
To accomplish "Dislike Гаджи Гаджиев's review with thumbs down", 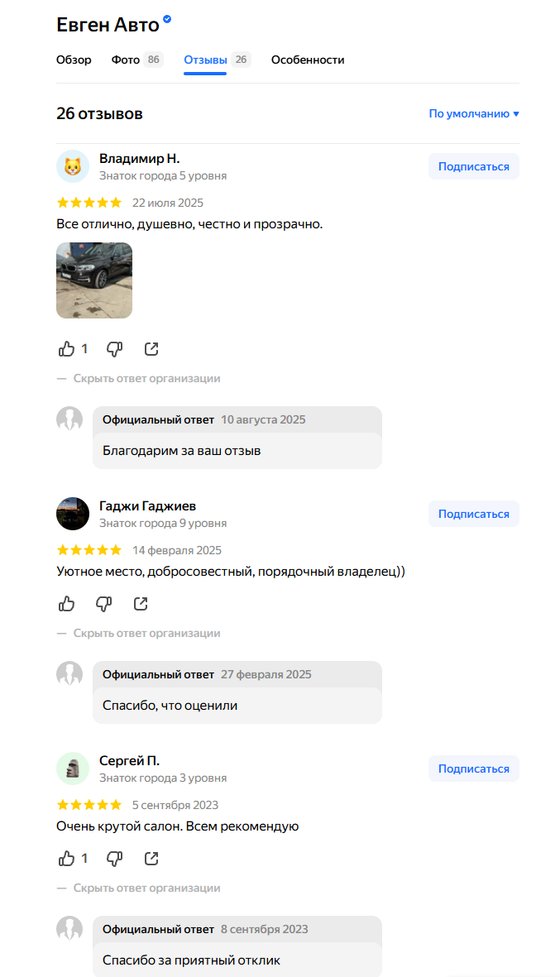I will coord(103,604).
